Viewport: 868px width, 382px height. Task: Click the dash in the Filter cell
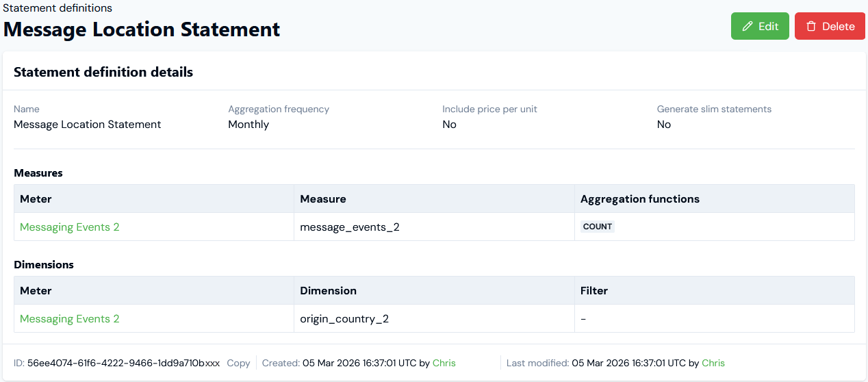pyautogui.click(x=583, y=318)
